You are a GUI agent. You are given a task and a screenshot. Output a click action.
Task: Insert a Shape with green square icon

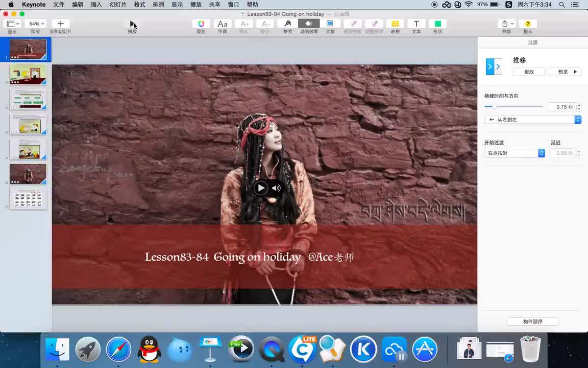(437, 24)
